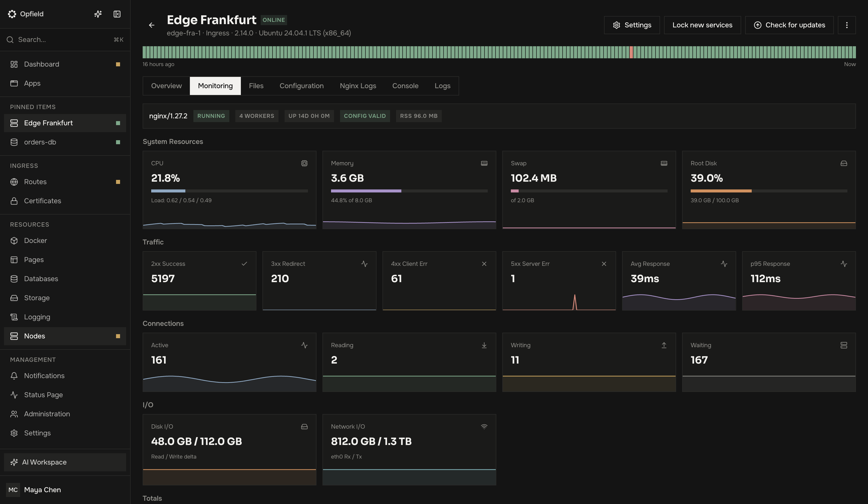Go back using the left arrow
The width and height of the screenshot is (868, 504).
(x=151, y=25)
